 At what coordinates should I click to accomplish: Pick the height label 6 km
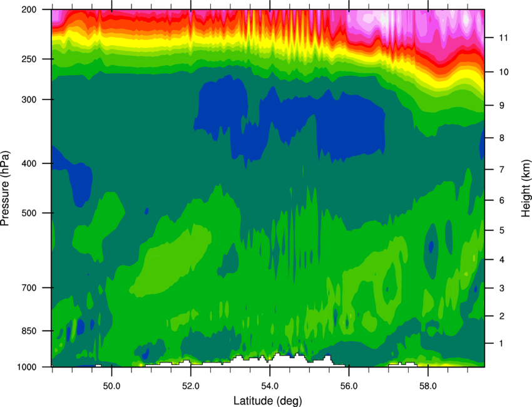pyautogui.click(x=502, y=200)
